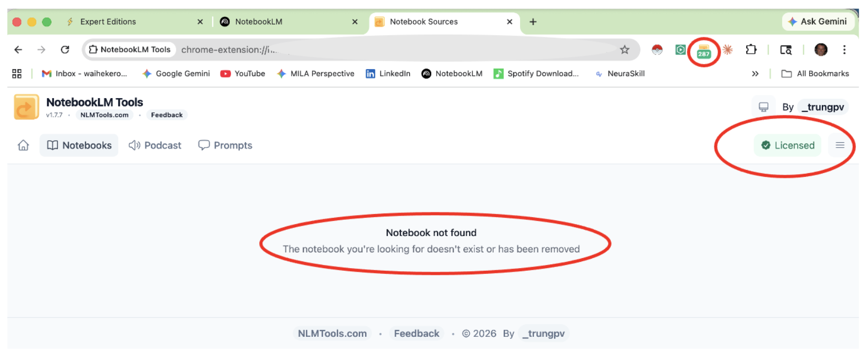Click the Feedback chip in header

point(167,115)
